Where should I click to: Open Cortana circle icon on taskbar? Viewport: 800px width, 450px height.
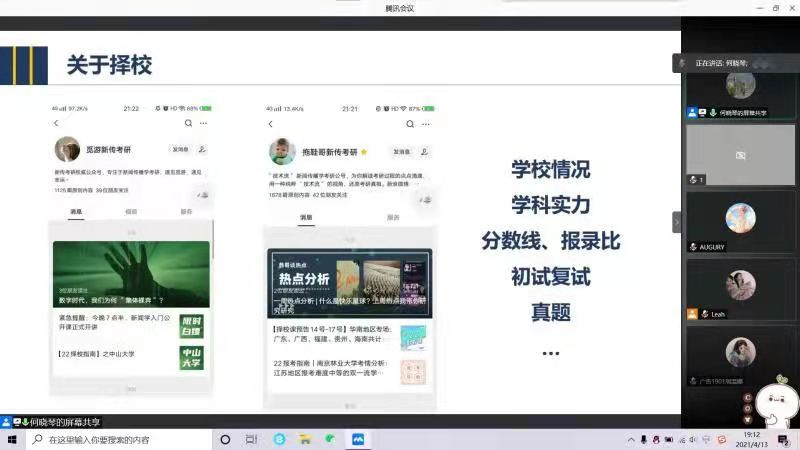tap(225, 439)
